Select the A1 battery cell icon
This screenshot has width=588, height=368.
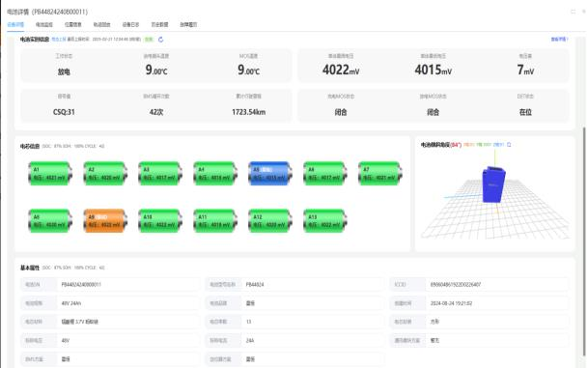(50, 173)
